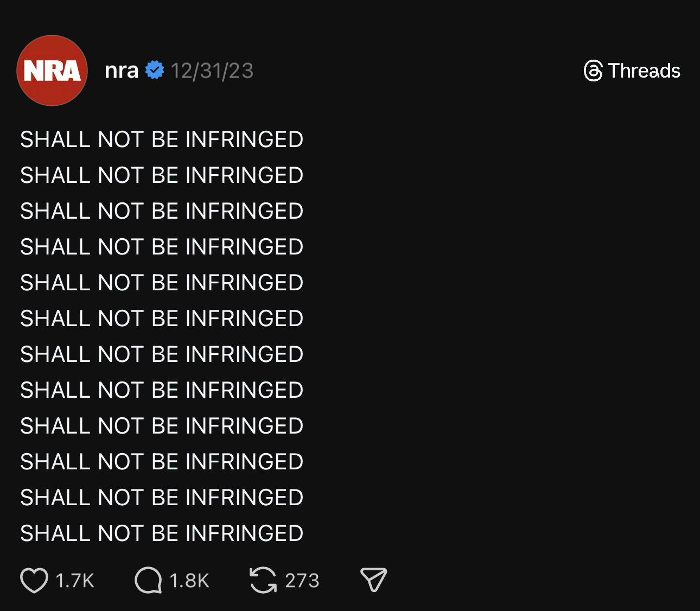Click the last SHALL NOT BE INFRINGED line
700x611 pixels.
[x=162, y=533]
